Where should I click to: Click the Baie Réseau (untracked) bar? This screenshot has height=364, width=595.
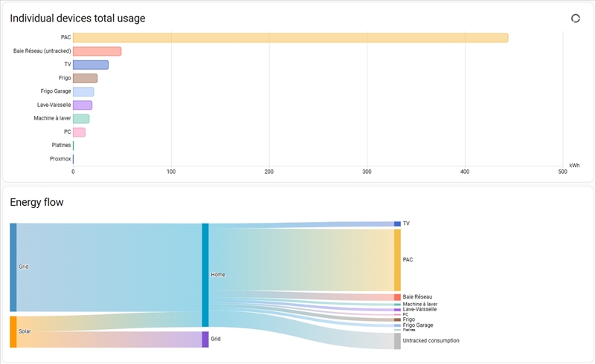click(97, 51)
